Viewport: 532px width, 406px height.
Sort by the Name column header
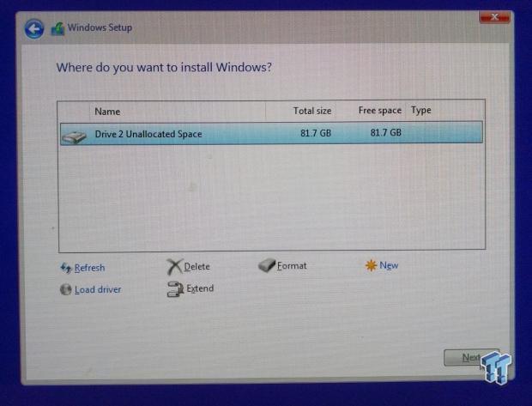(107, 112)
